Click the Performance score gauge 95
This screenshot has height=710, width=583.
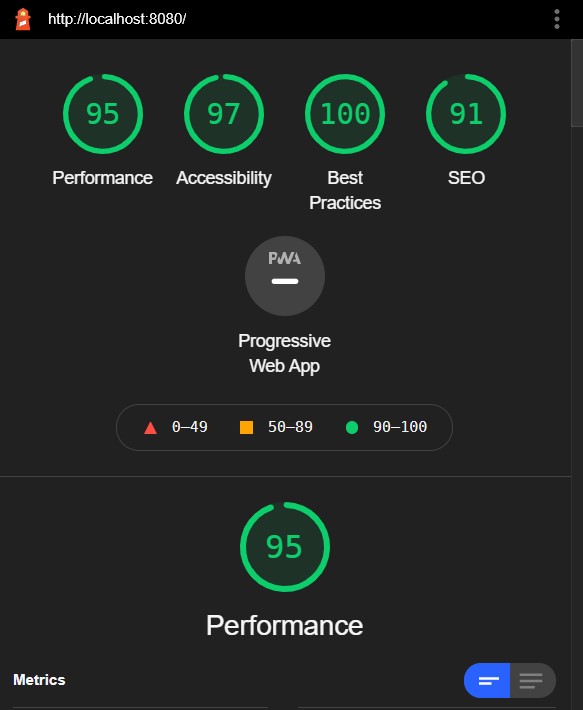(103, 114)
